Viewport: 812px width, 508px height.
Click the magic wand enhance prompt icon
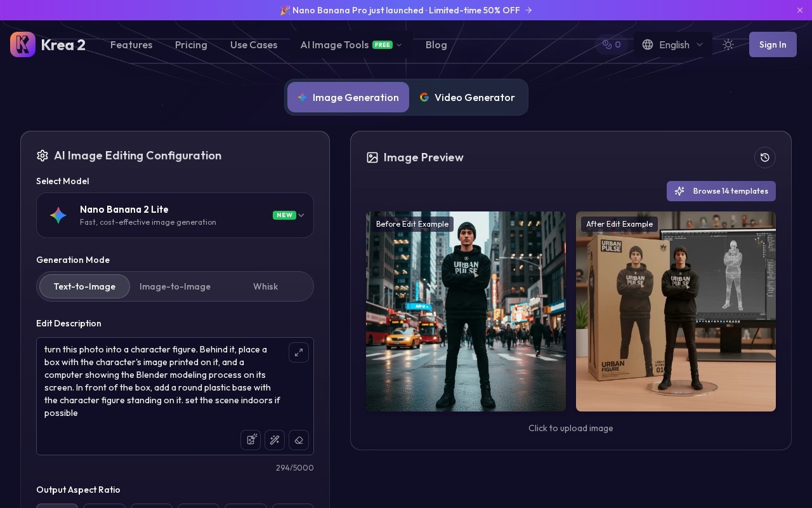click(x=275, y=439)
